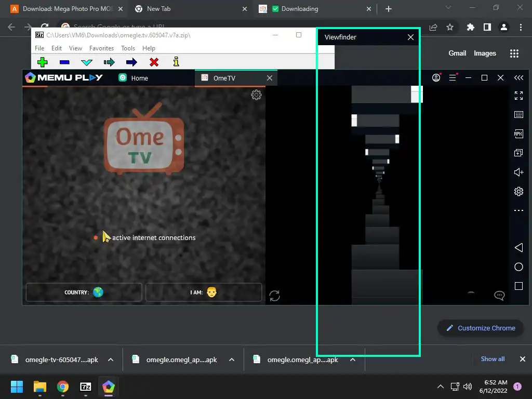Viewport: 532px width, 399px height.
Task: Open the View menu in 7-Zip
Action: [x=75, y=48]
